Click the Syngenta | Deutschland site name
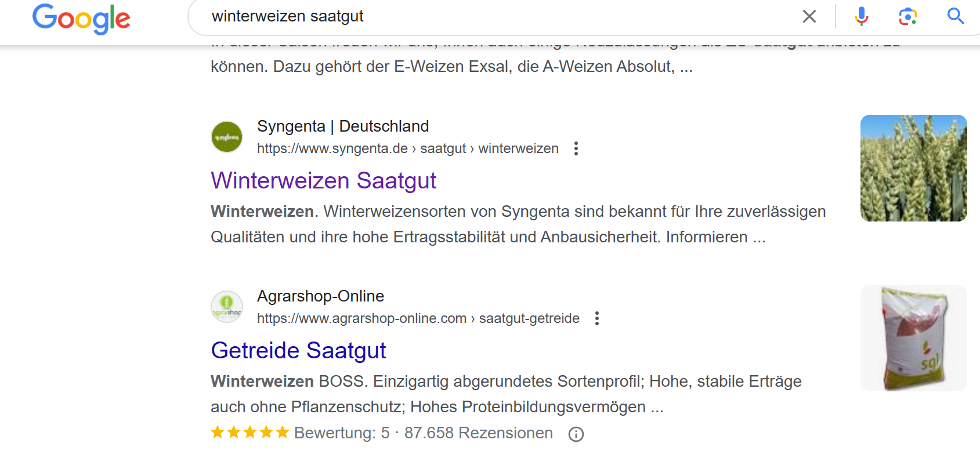Image resolution: width=980 pixels, height=454 pixels. tap(343, 126)
